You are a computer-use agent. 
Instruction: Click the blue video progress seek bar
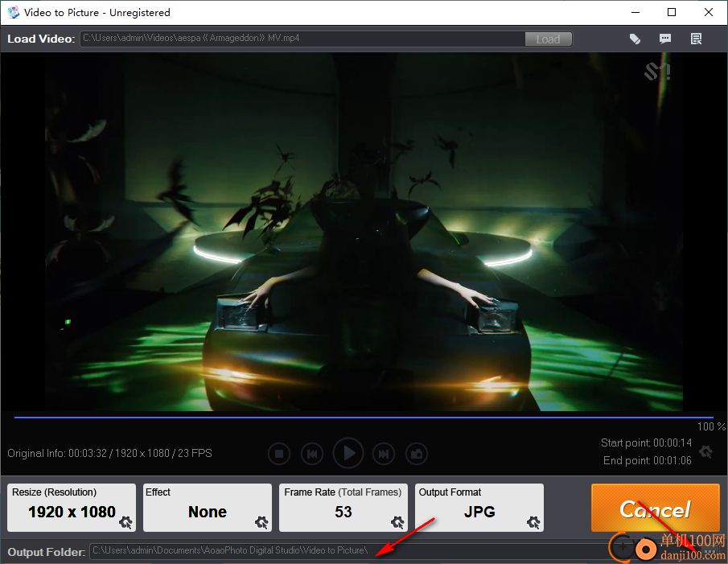[364, 418]
